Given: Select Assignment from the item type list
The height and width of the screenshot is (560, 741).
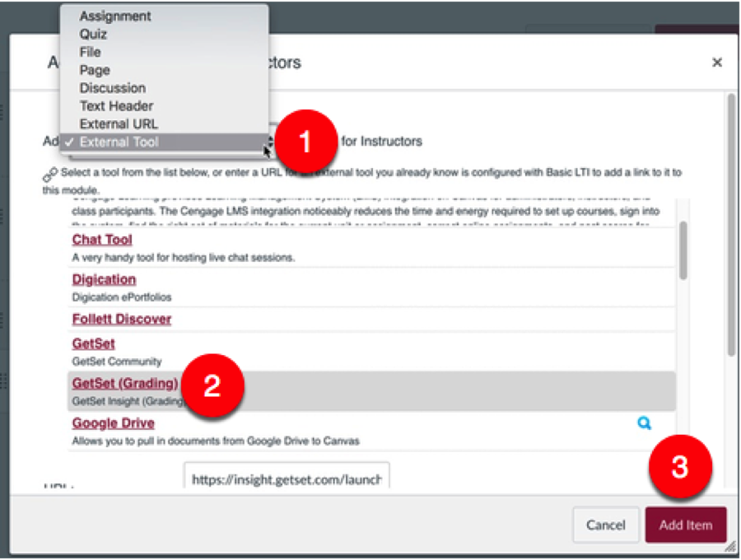Looking at the screenshot, I should pos(111,16).
